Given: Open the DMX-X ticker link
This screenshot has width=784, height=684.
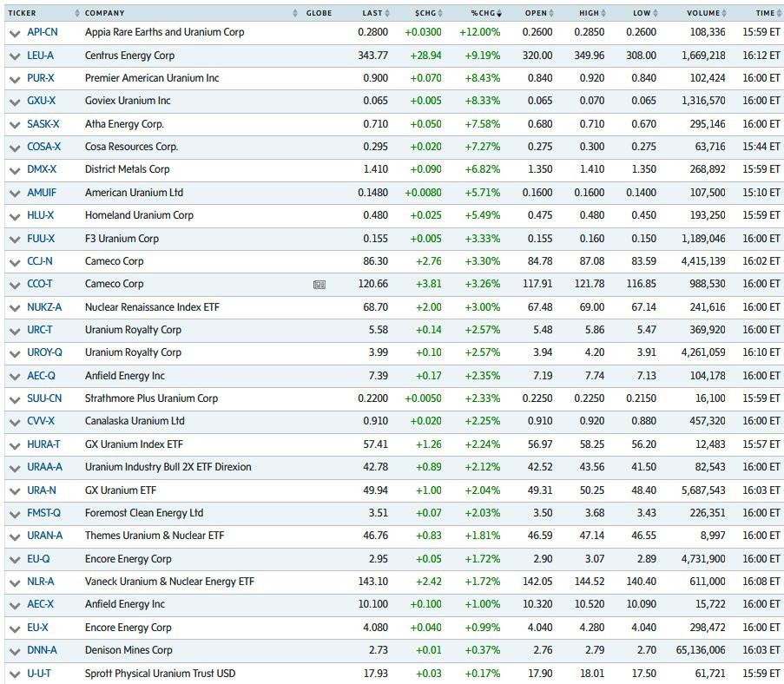Looking at the screenshot, I should (42, 169).
